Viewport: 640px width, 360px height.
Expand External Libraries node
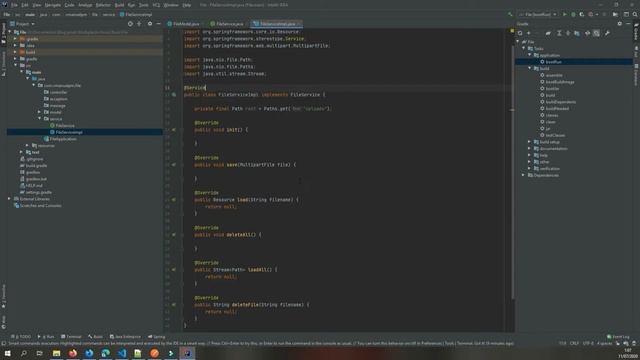9,199
